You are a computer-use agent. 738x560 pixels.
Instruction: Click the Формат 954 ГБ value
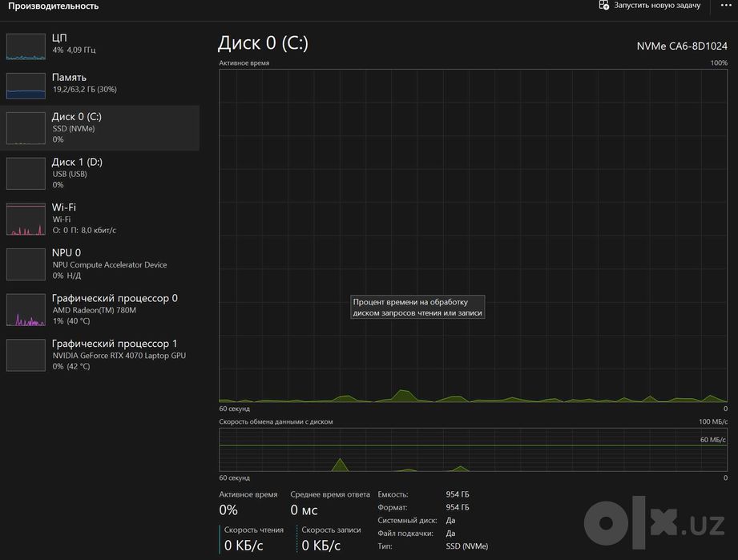(x=458, y=507)
